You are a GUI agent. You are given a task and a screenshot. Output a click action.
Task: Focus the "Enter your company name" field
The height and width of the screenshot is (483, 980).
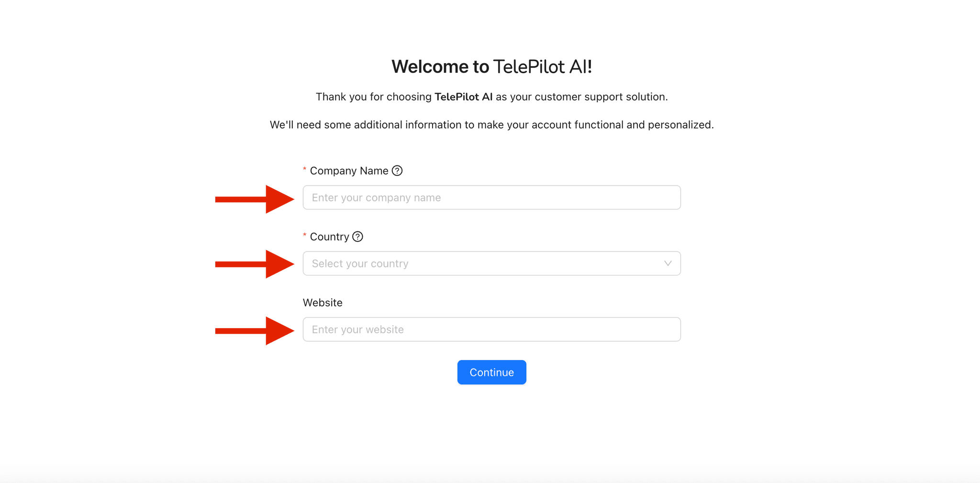491,198
